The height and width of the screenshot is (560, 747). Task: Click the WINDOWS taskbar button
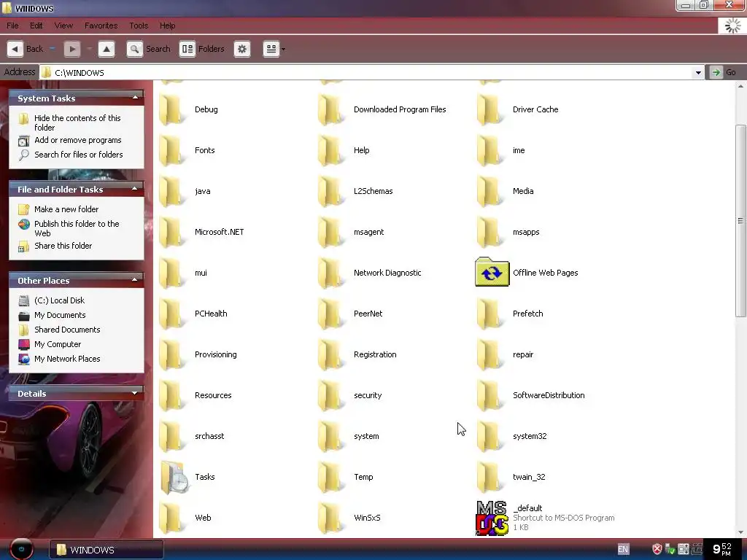(x=107, y=550)
